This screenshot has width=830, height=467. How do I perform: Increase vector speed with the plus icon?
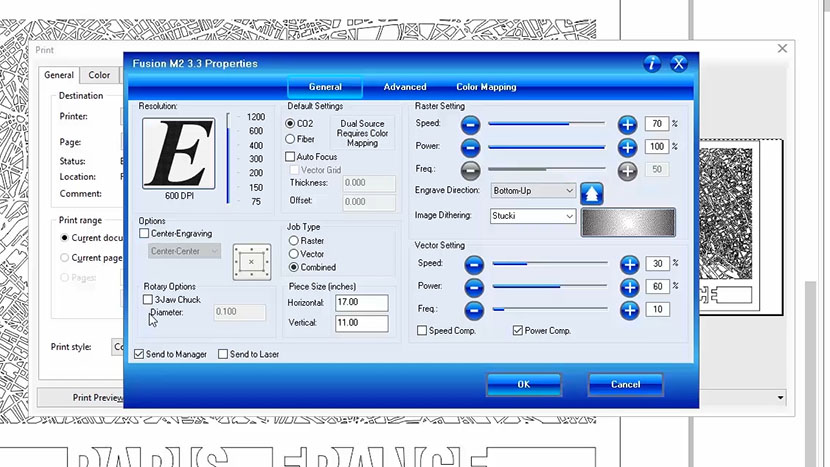[x=629, y=264]
